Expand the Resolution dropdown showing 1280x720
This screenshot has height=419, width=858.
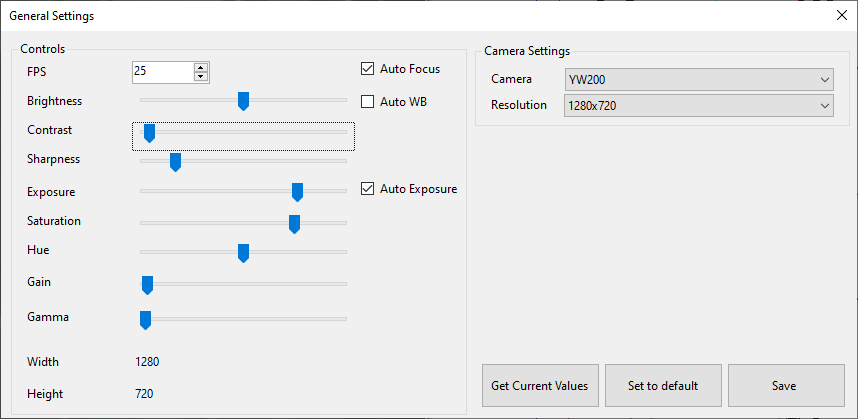[699, 106]
